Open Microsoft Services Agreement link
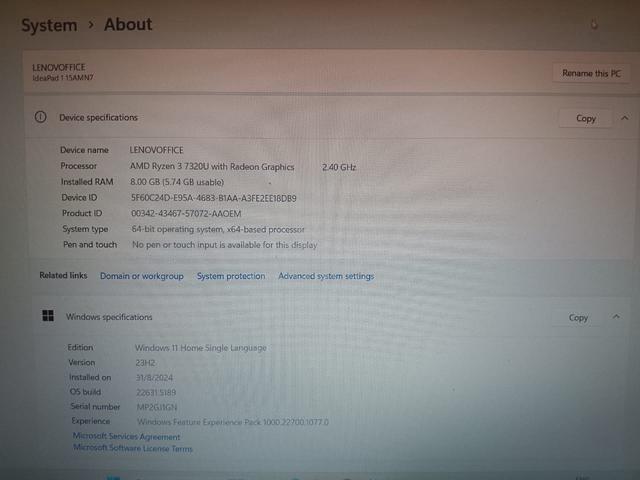 (127, 436)
